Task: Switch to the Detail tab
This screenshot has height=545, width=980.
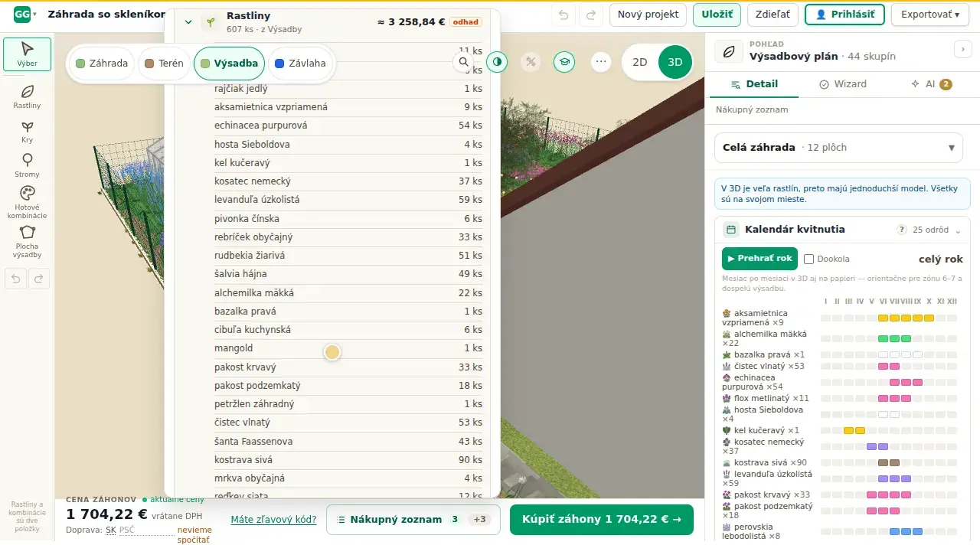Action: tap(754, 84)
